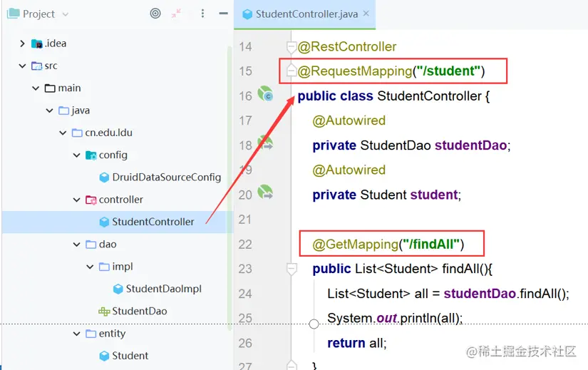Open StudentDao in the project tree
The width and height of the screenshot is (588, 370).
[140, 311]
